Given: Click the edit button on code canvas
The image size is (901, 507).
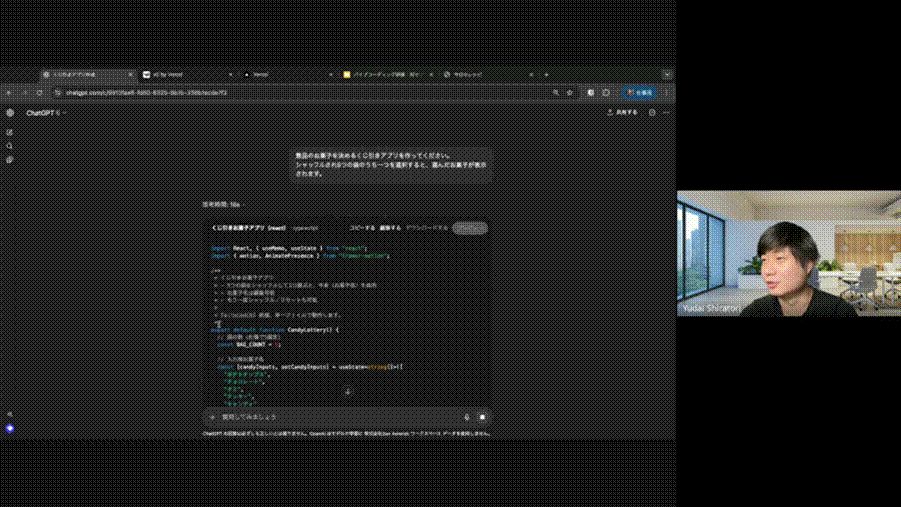Looking at the screenshot, I should [390, 228].
